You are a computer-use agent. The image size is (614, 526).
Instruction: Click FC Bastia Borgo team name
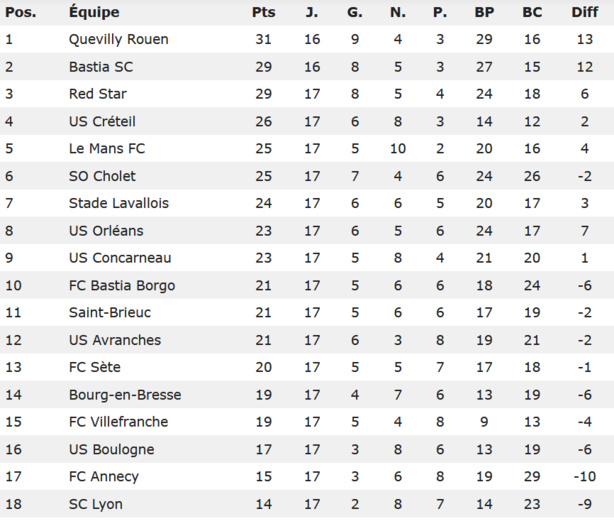(x=122, y=285)
